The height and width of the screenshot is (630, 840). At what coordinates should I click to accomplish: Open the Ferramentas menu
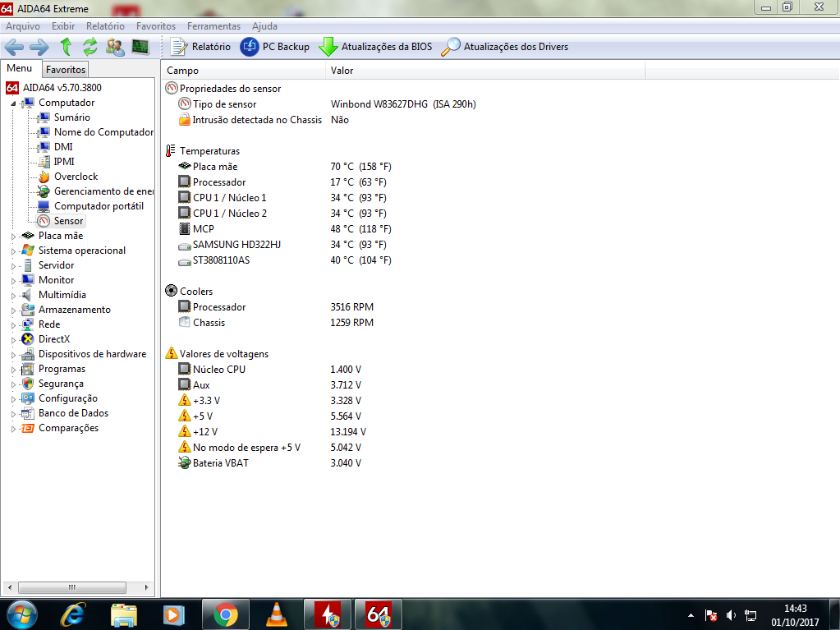click(213, 26)
